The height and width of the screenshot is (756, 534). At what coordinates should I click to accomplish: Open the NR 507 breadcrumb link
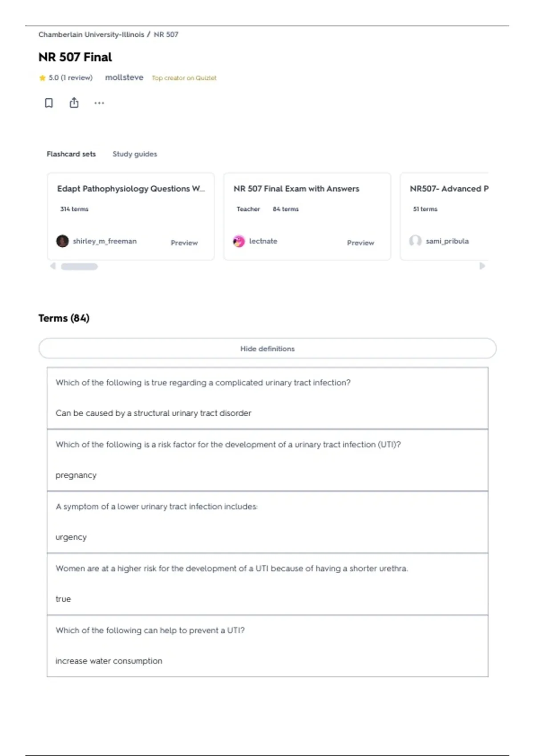coord(166,35)
